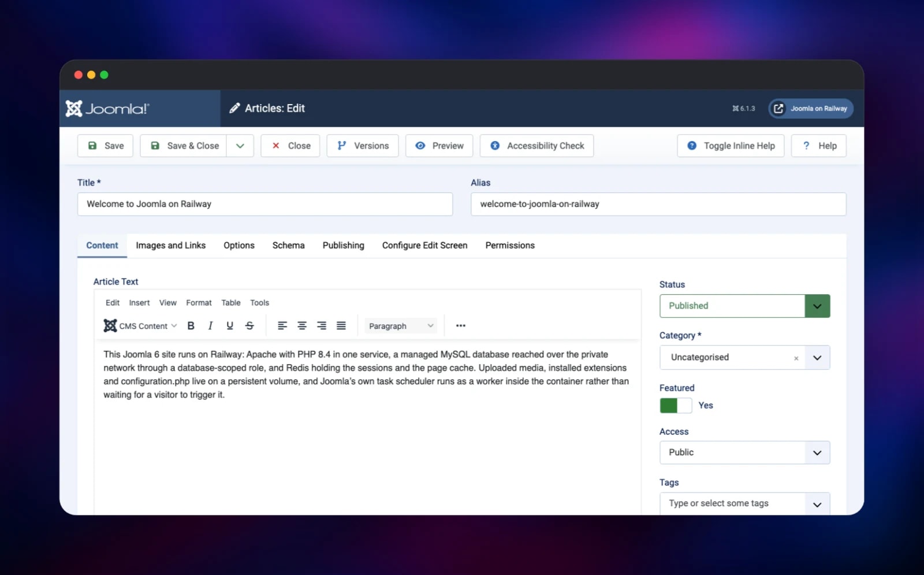Open article Versions
Image resolution: width=924 pixels, height=575 pixels.
tap(363, 146)
